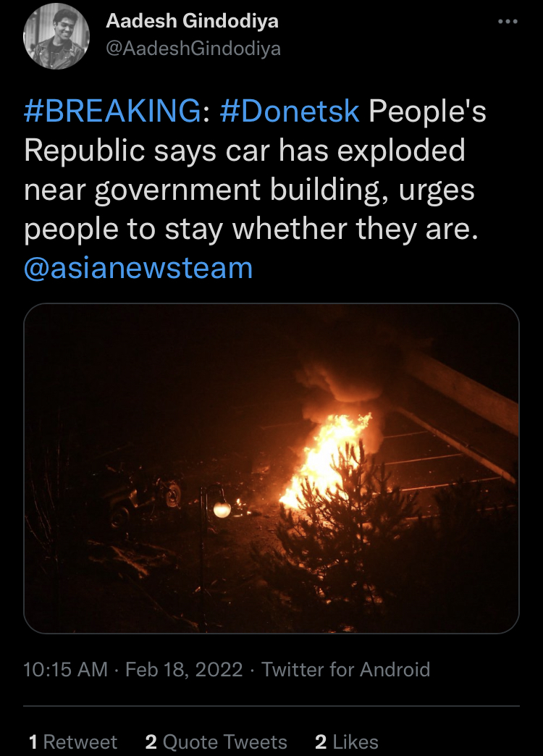Click the 10:15 AM timestamp
Viewport: 543px width, 756px height.
(66, 669)
